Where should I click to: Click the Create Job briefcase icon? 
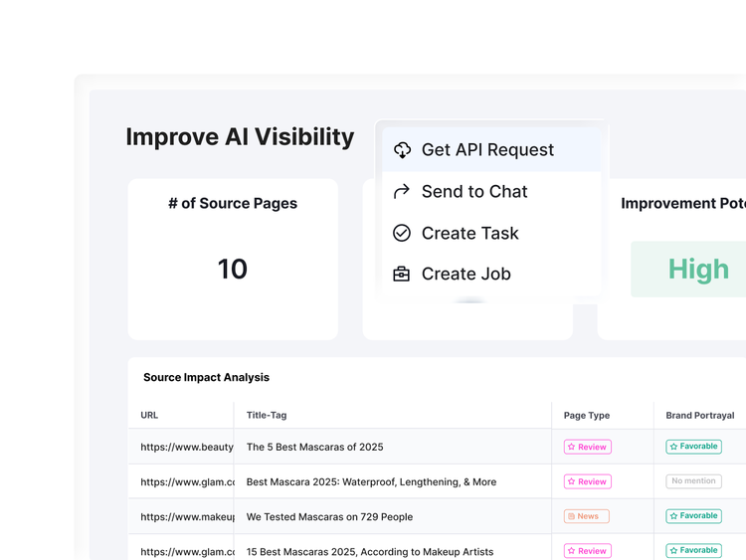pyautogui.click(x=402, y=274)
